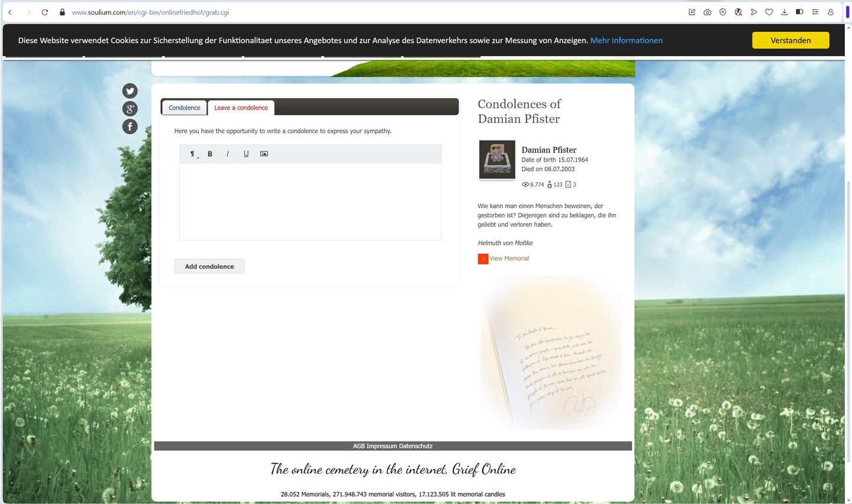Share the page on Facebook
Image resolution: width=852 pixels, height=504 pixels.
coord(130,126)
